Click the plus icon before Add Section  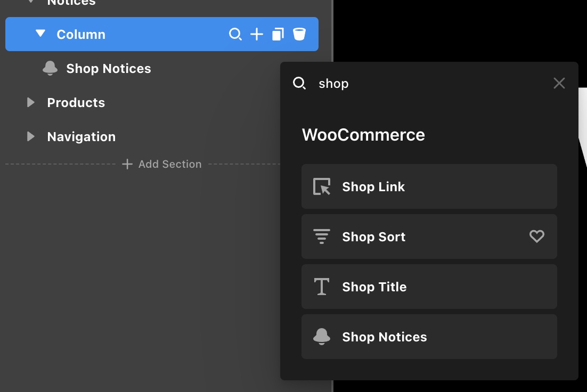point(127,164)
